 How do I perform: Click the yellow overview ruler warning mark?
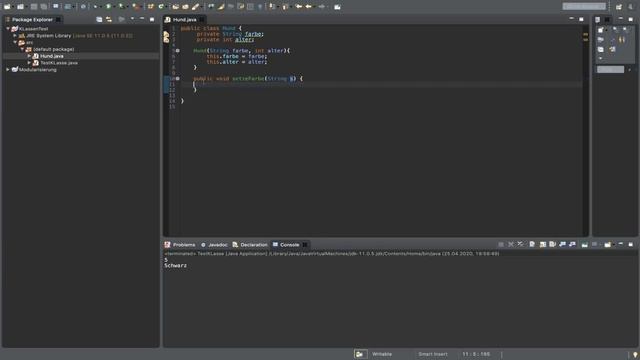point(585,35)
